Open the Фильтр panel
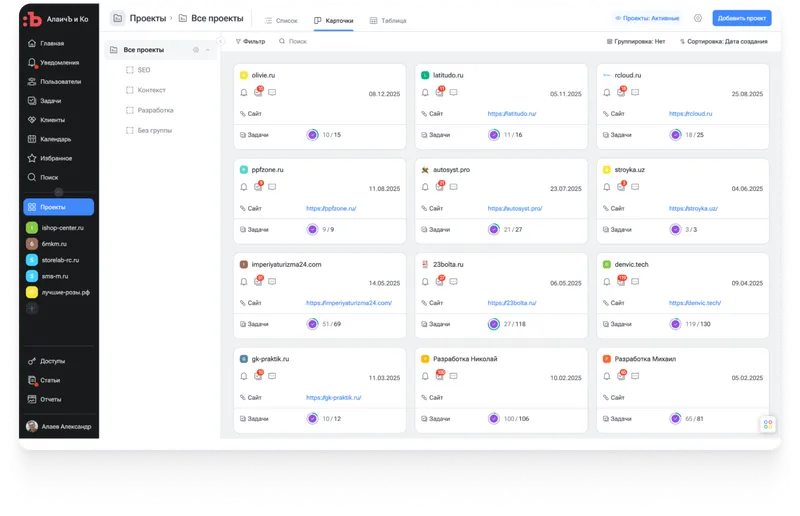This screenshot has width=800, height=516. click(251, 41)
